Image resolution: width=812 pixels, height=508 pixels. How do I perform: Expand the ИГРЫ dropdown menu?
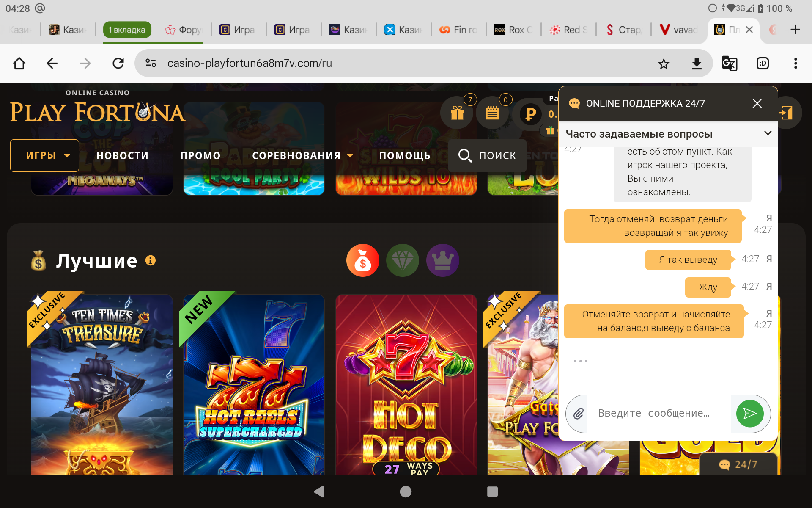45,155
